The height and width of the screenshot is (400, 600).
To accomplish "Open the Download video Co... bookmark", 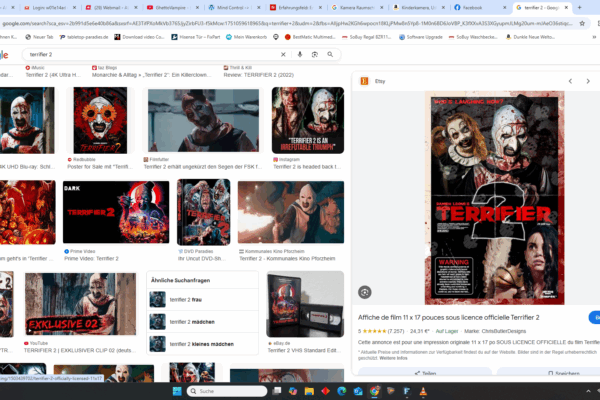I will click(139, 37).
